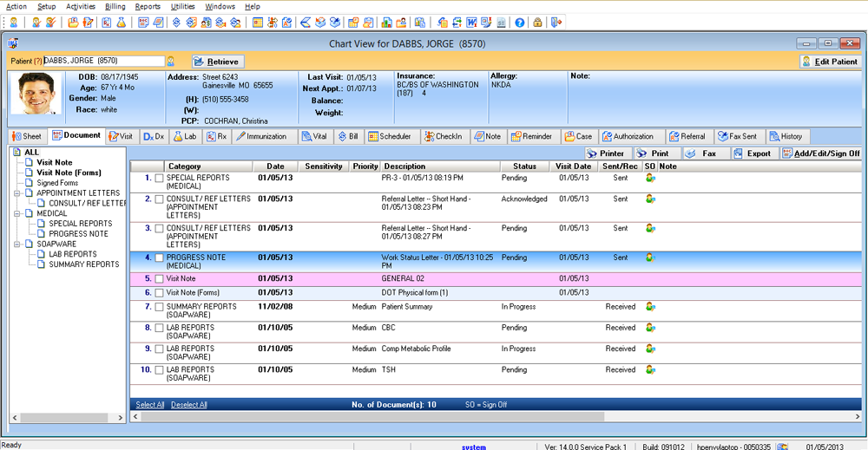
Task: Click patient lookup icon beside patient name field
Action: pos(171,61)
